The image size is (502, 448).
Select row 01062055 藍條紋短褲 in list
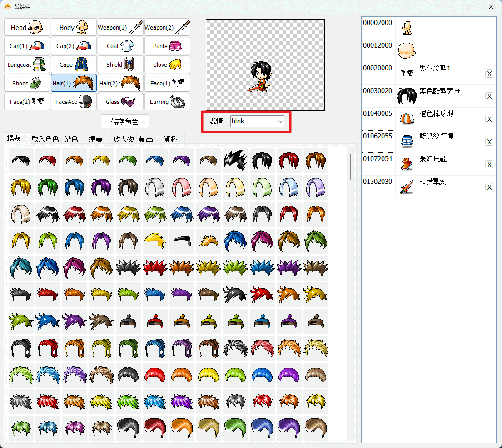(429, 141)
